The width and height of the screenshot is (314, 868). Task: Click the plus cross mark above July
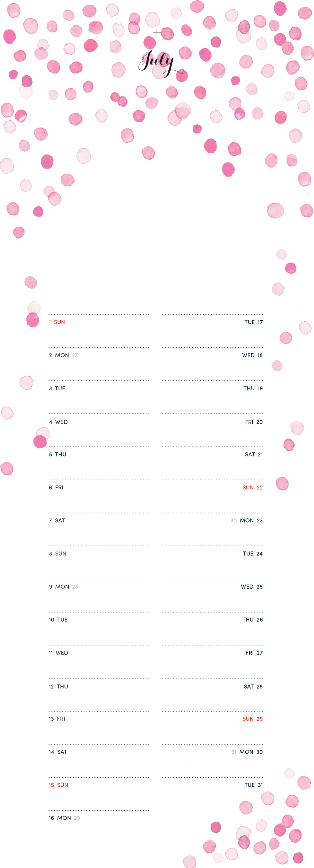157,33
